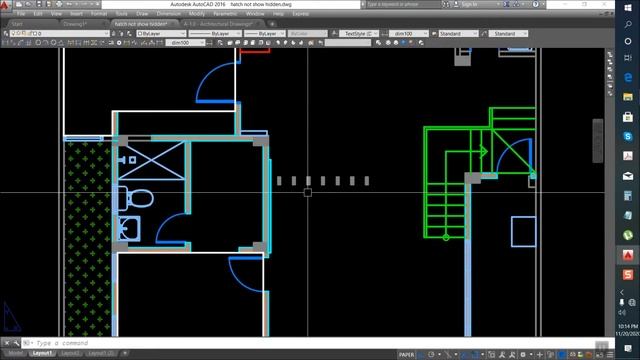Open the status bar customization menu icon
This screenshot has width=640, height=360.
coord(610,355)
